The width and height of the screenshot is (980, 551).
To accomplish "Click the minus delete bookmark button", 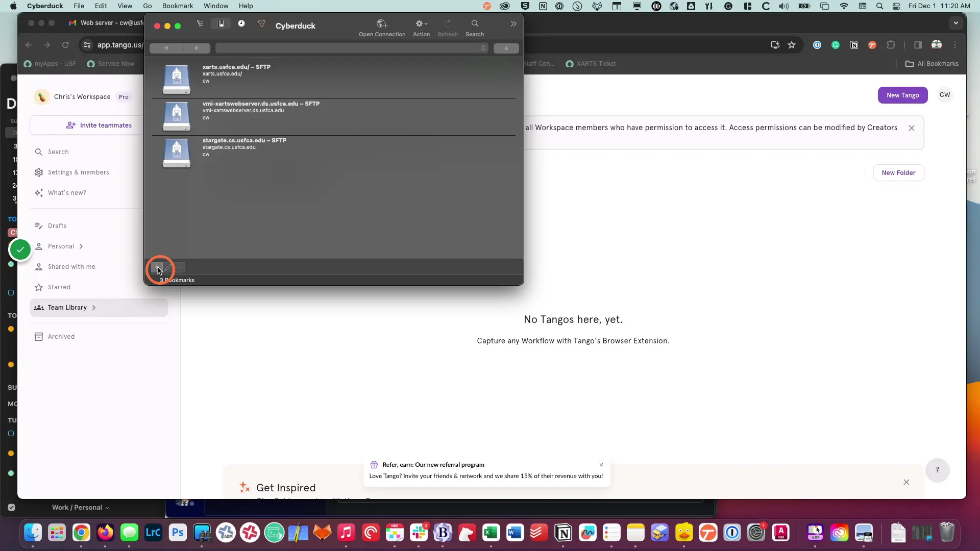I will coord(179,267).
